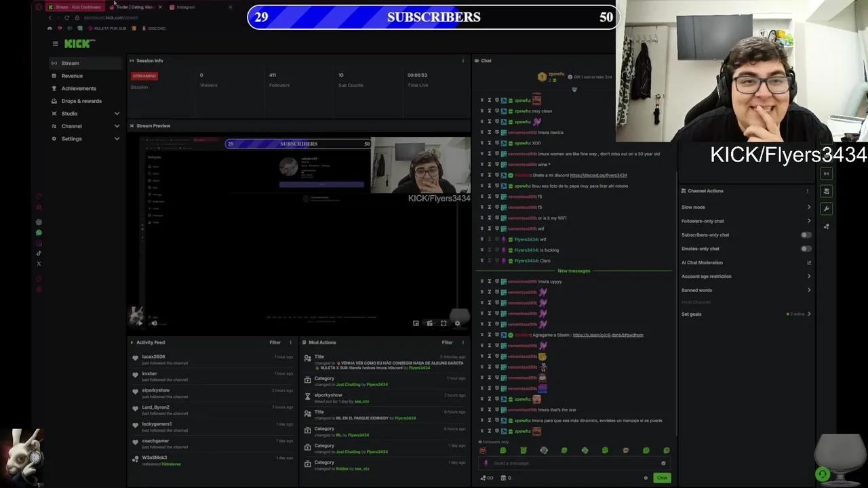Expand the Studio sidebar section
The width and height of the screenshot is (868, 488).
click(x=85, y=113)
